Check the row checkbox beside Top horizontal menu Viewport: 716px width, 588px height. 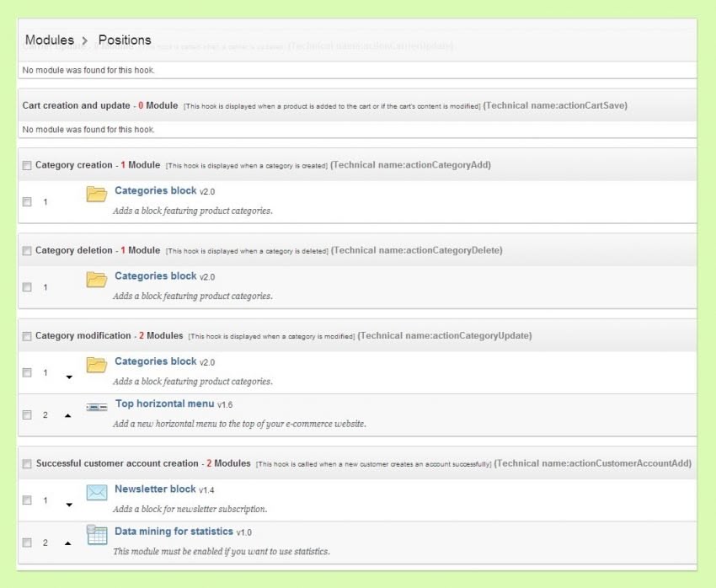(27, 414)
